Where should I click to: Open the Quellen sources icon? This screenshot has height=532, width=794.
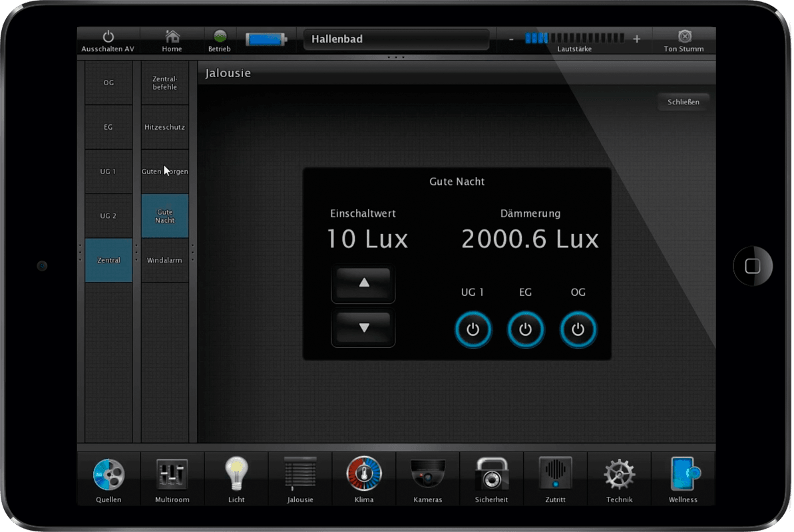point(108,475)
